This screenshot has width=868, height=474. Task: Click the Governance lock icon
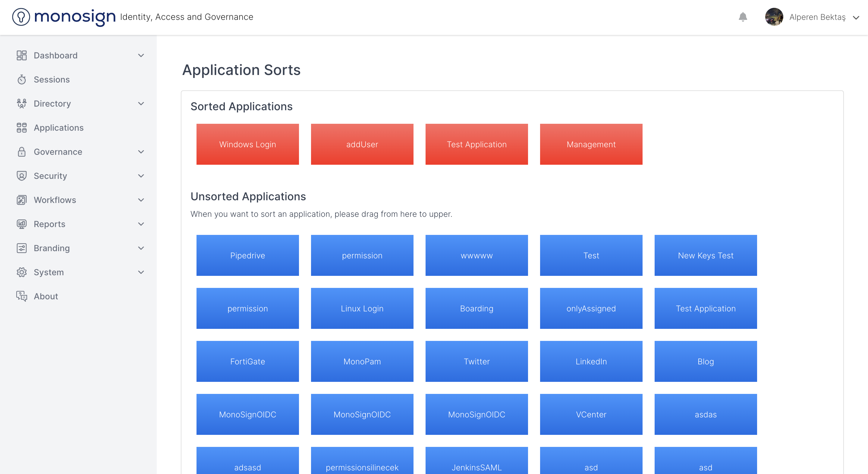click(x=22, y=152)
